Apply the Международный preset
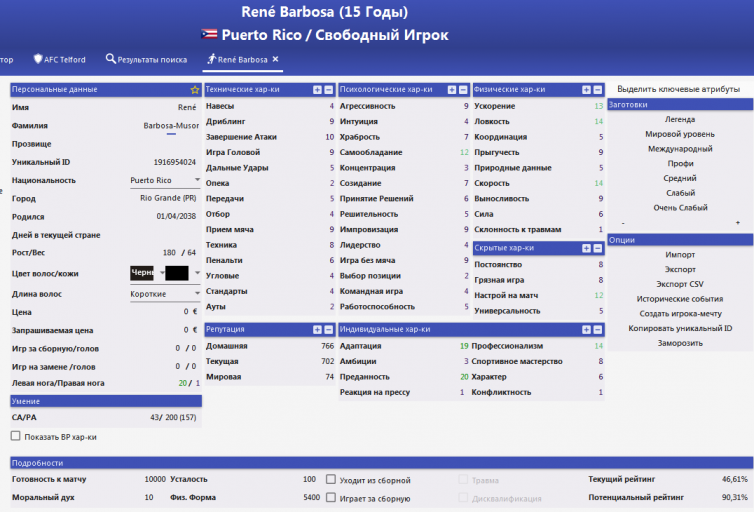The width and height of the screenshot is (754, 512). [x=680, y=149]
